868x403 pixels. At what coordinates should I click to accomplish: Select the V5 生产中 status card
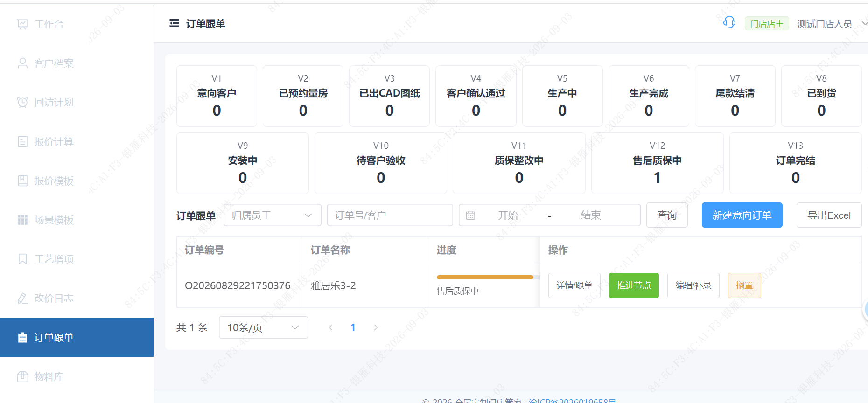pos(562,96)
